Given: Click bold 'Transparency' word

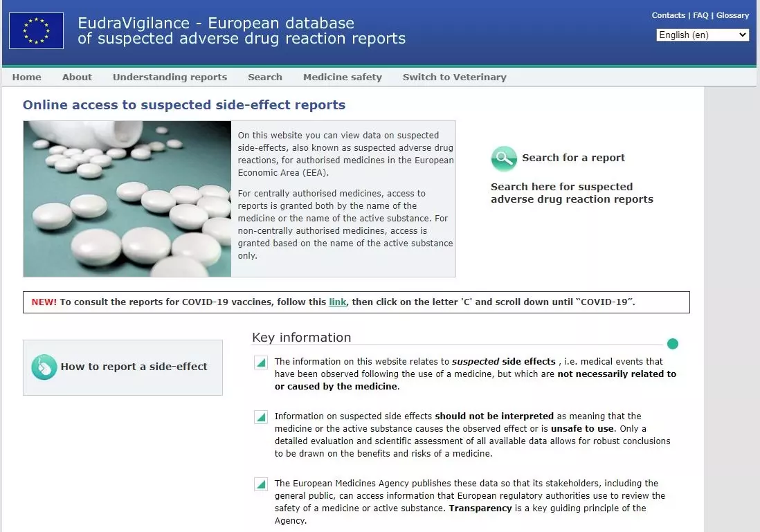Looking at the screenshot, I should coord(480,508).
